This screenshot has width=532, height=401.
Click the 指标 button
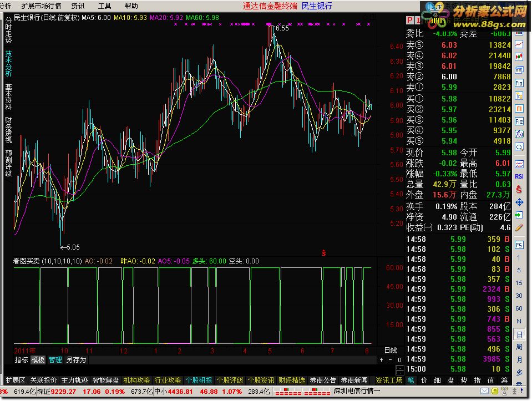[x=21, y=360]
